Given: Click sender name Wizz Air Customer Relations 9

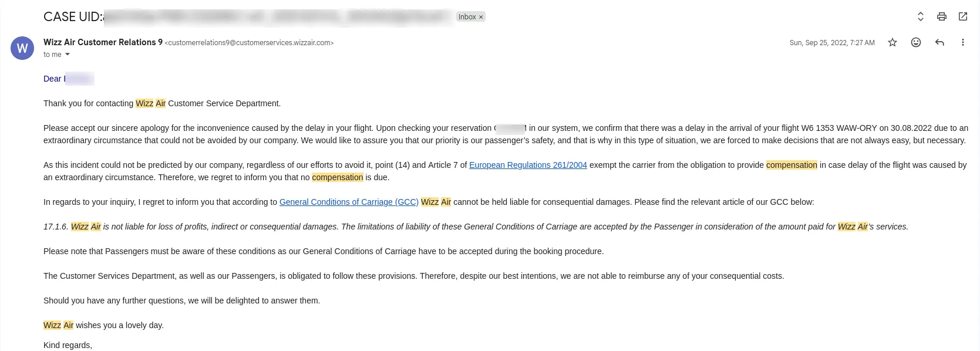Looking at the screenshot, I should [103, 42].
